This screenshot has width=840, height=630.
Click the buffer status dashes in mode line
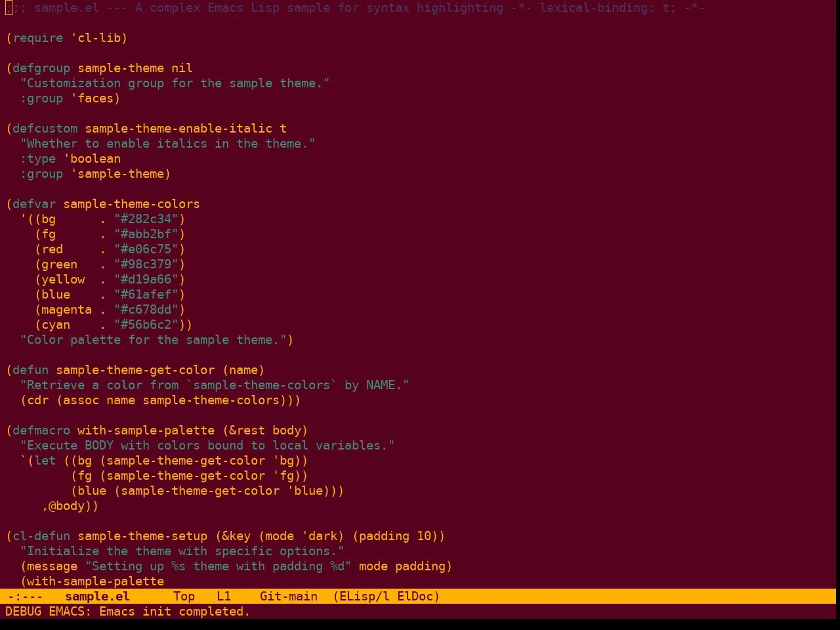pyautogui.click(x=25, y=597)
